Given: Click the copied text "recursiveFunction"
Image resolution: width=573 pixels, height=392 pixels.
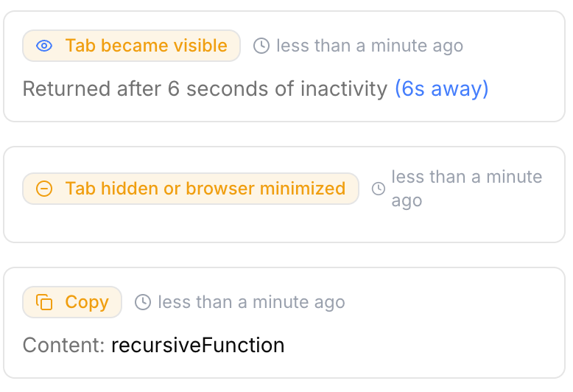Looking at the screenshot, I should point(197,345).
